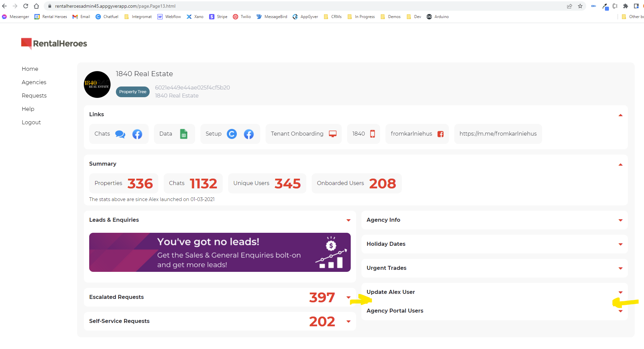
Task: Click the share page icon in address bar
Action: click(570, 6)
